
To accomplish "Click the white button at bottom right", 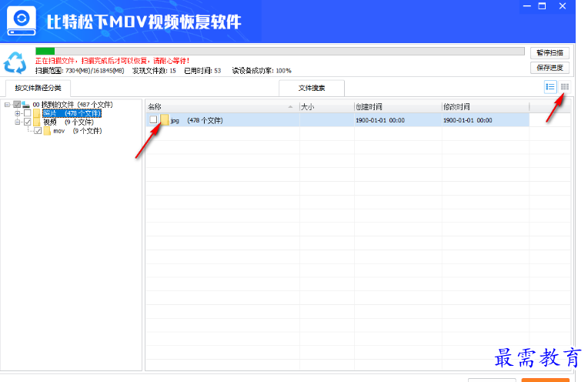I will [492, 380].
